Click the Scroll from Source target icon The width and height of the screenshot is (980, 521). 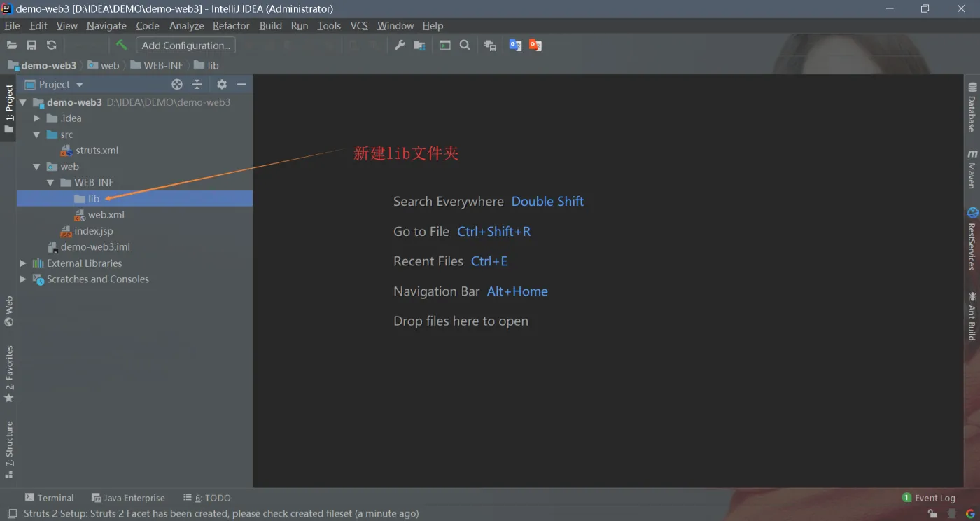coord(177,84)
